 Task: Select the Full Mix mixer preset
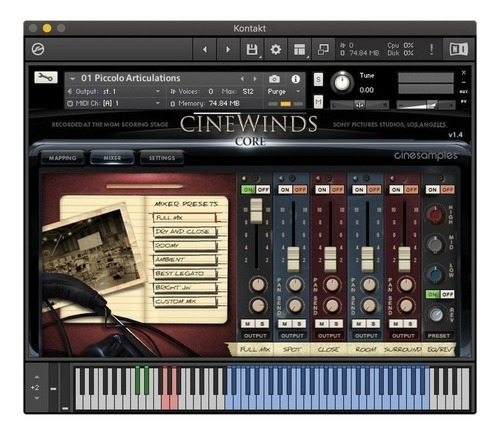(x=184, y=218)
